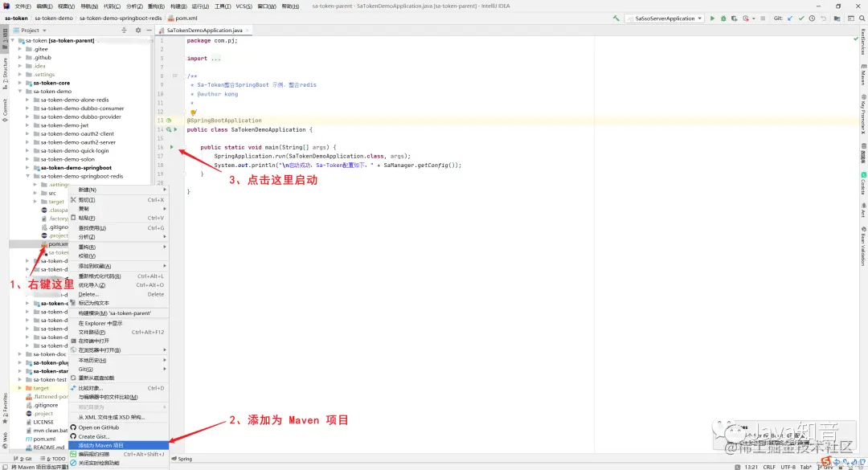Open Project Structure folder icon

[837, 18]
